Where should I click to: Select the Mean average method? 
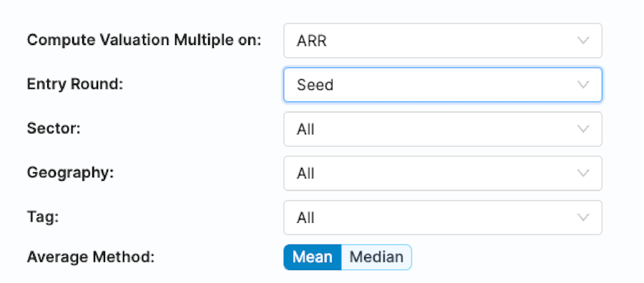(x=313, y=257)
